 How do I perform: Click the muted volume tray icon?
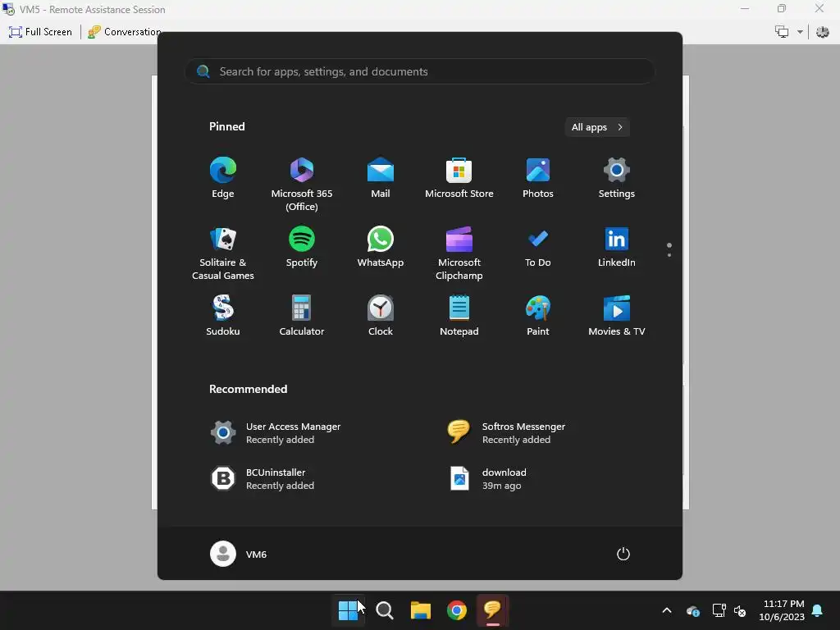[740, 610]
